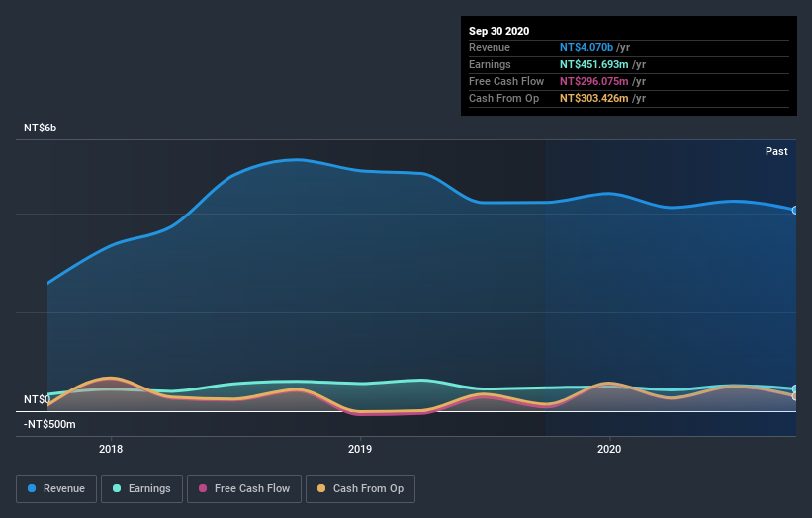Click the 2020 x-axis label
Viewport: 812px width, 518px height.
[609, 449]
